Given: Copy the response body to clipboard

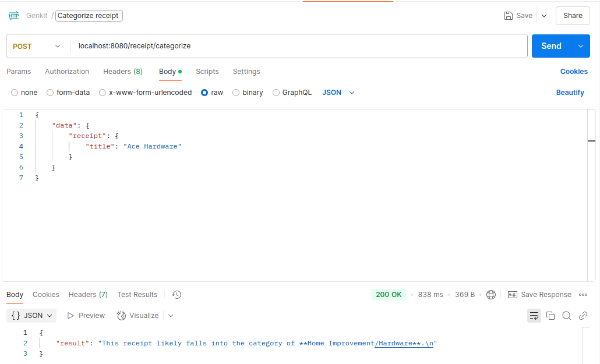Looking at the screenshot, I should [x=550, y=316].
